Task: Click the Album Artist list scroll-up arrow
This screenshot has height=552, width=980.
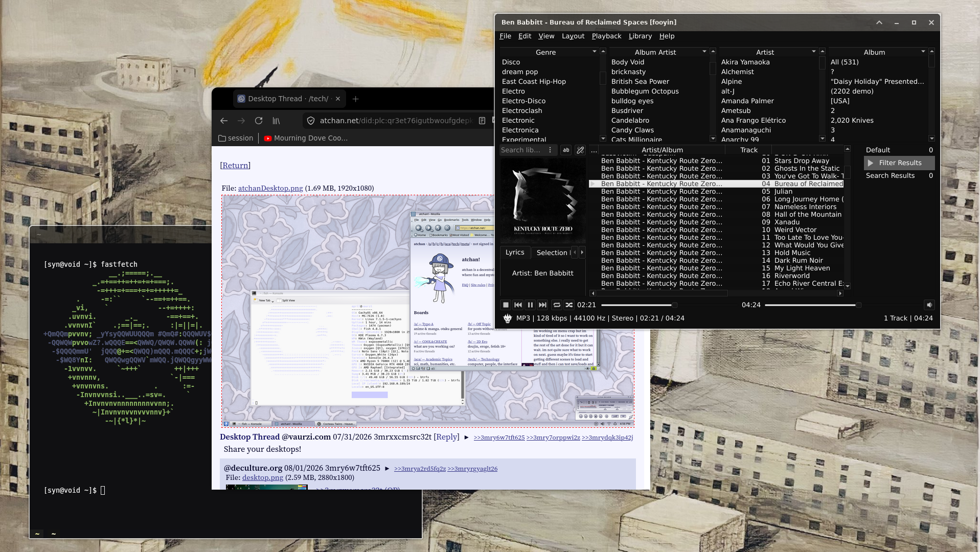Action: pos(713,51)
